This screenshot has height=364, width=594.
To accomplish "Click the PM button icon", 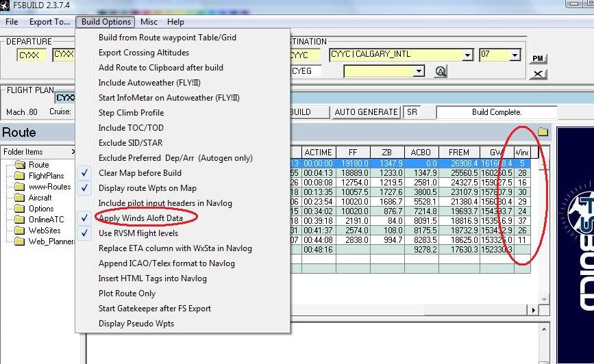I will 538,59.
